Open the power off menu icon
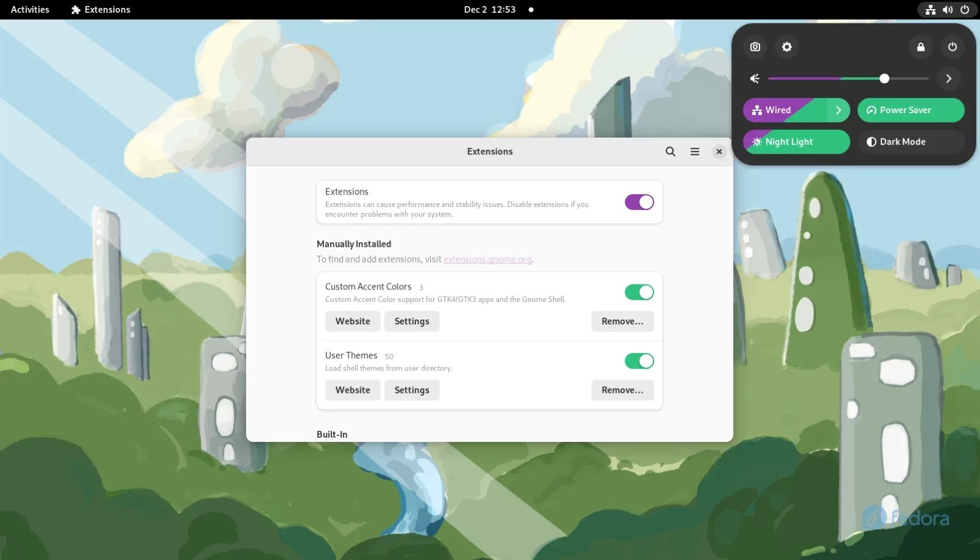 pyautogui.click(x=952, y=47)
